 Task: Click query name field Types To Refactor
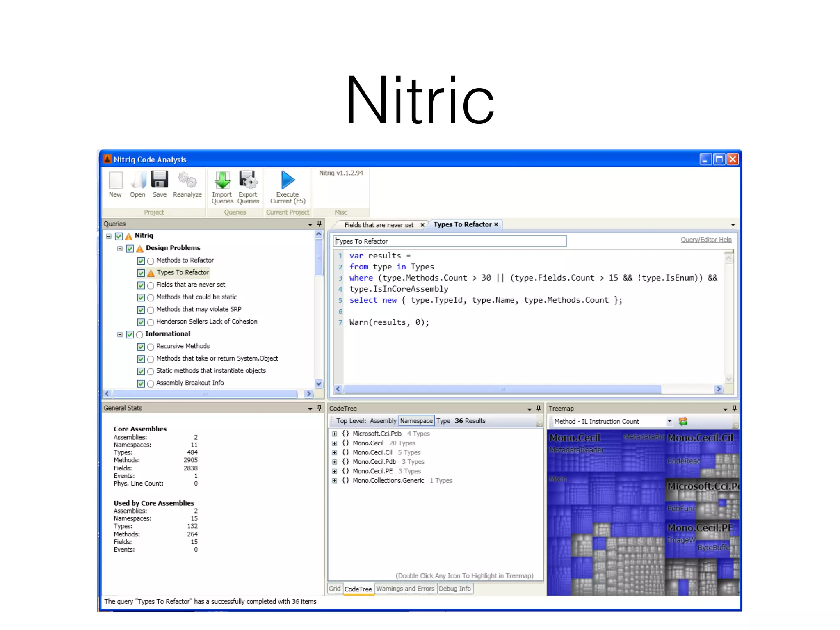click(450, 241)
